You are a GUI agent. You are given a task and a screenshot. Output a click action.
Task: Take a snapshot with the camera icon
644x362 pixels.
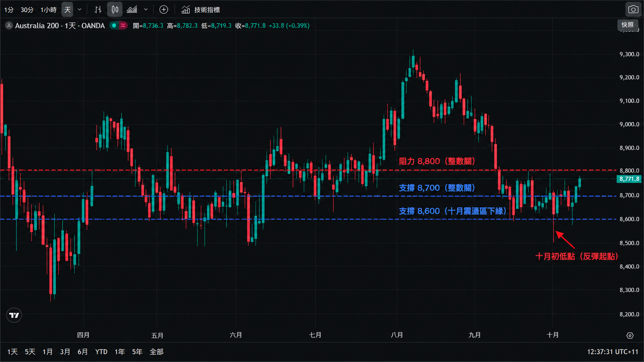pos(633,9)
